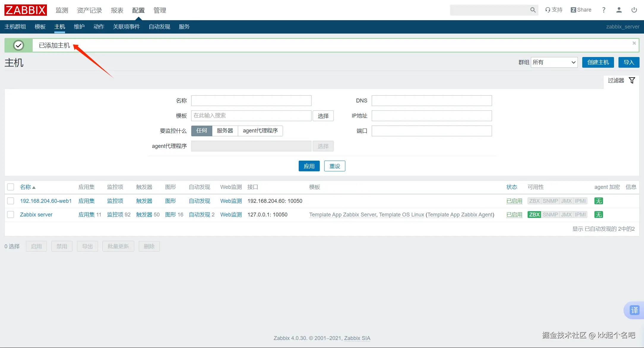Check the Zabbix server row checkbox
This screenshot has width=644, height=348.
[11, 215]
